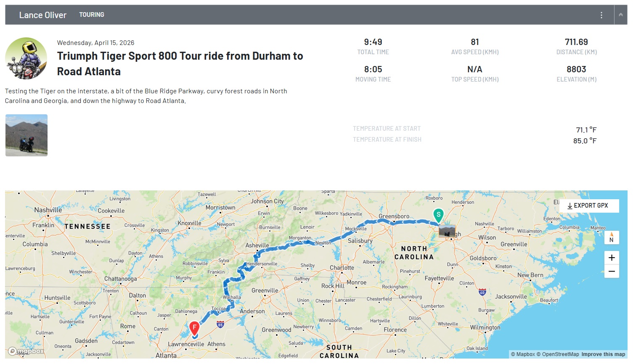633x364 pixels.
Task: Zoom out with the minus map control
Action: click(x=612, y=271)
